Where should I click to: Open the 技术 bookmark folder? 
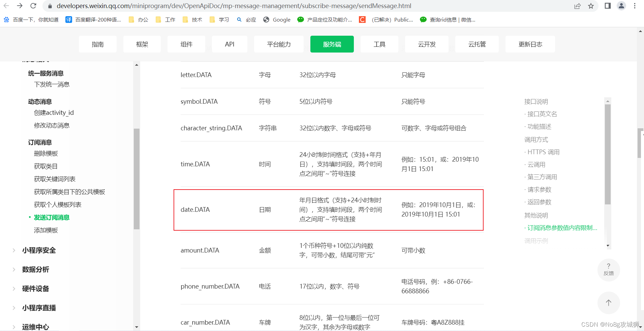[x=192, y=20]
